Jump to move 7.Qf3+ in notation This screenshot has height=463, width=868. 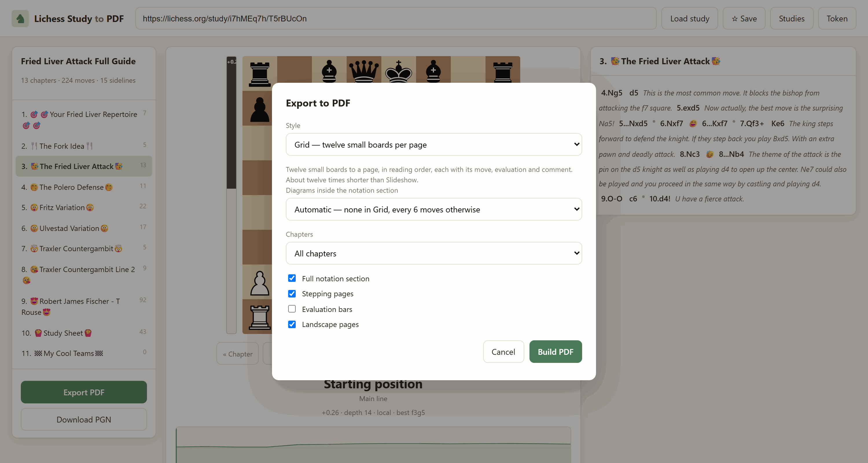[x=752, y=123]
